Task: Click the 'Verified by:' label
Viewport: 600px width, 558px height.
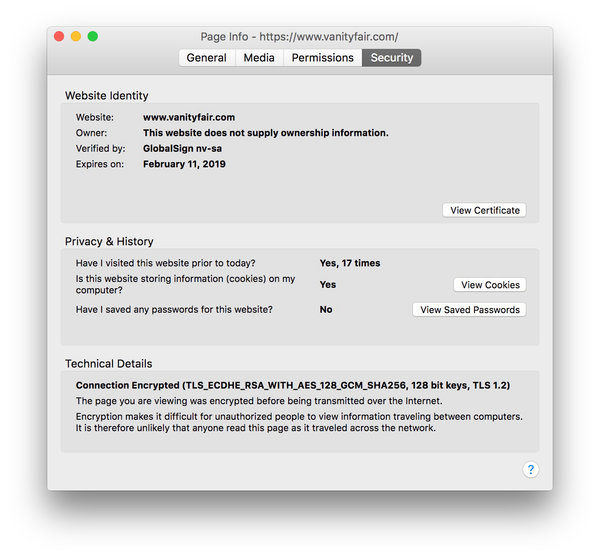Action: click(101, 148)
